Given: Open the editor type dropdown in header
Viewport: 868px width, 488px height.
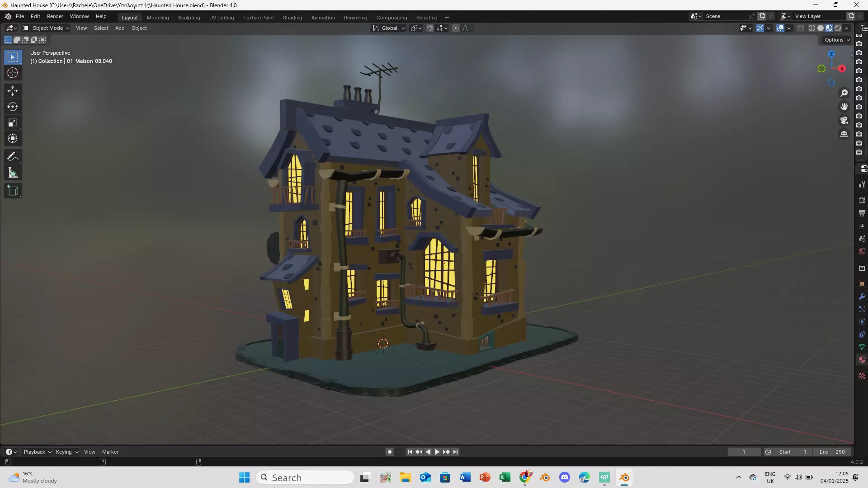Looking at the screenshot, I should point(11,28).
